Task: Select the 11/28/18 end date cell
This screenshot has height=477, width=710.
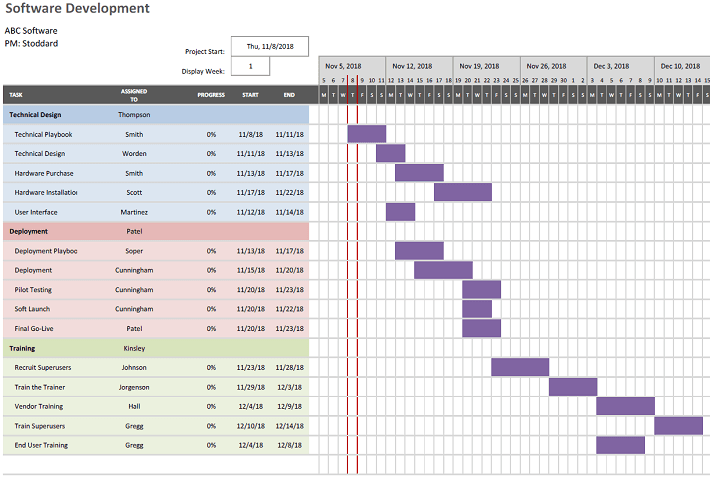Action: (289, 367)
